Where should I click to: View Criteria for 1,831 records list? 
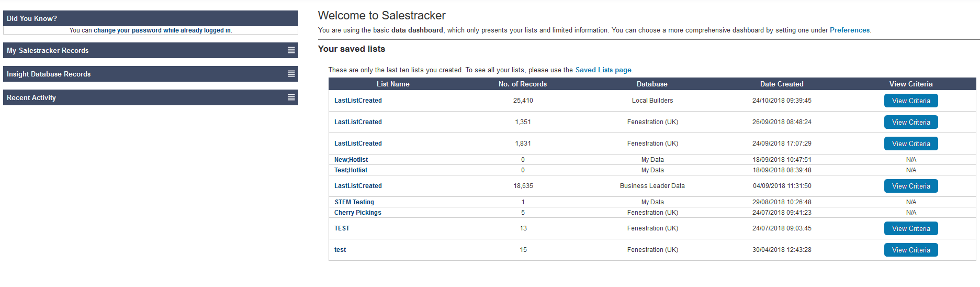pos(910,144)
